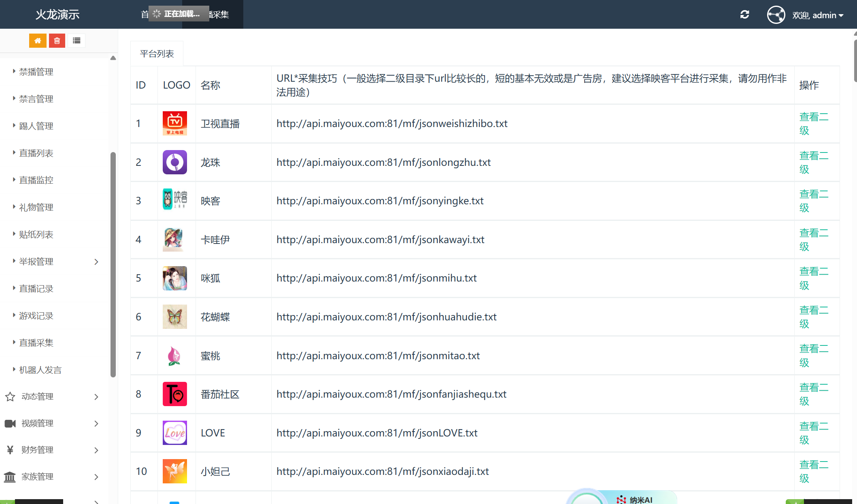
Task: Open the 欢迎, admin dropdown menu
Action: (x=818, y=15)
